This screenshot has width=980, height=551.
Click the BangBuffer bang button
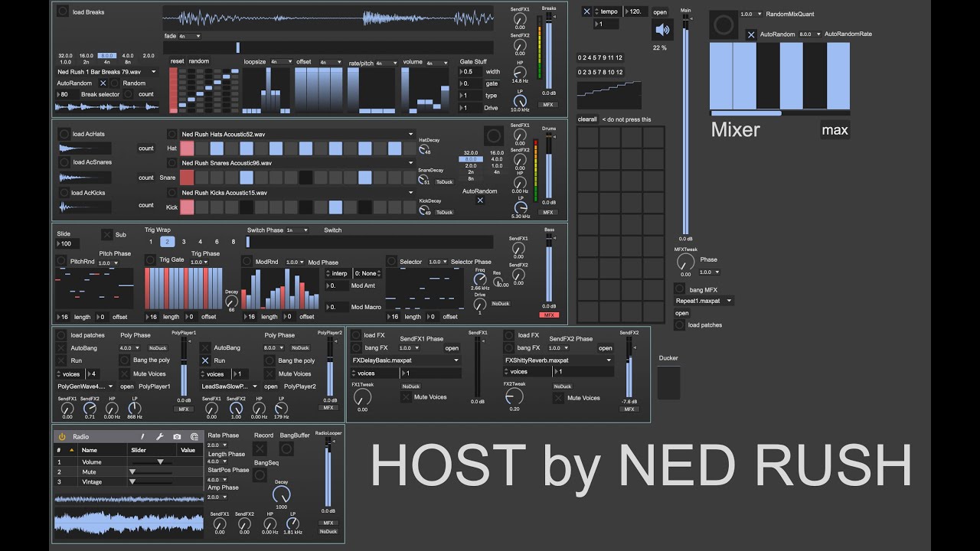(x=286, y=448)
